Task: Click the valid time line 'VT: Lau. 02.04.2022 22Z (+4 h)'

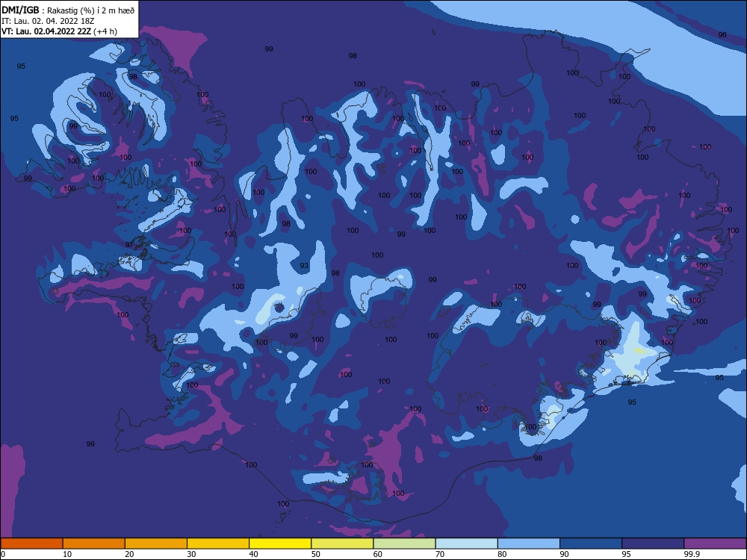Action: (x=59, y=31)
